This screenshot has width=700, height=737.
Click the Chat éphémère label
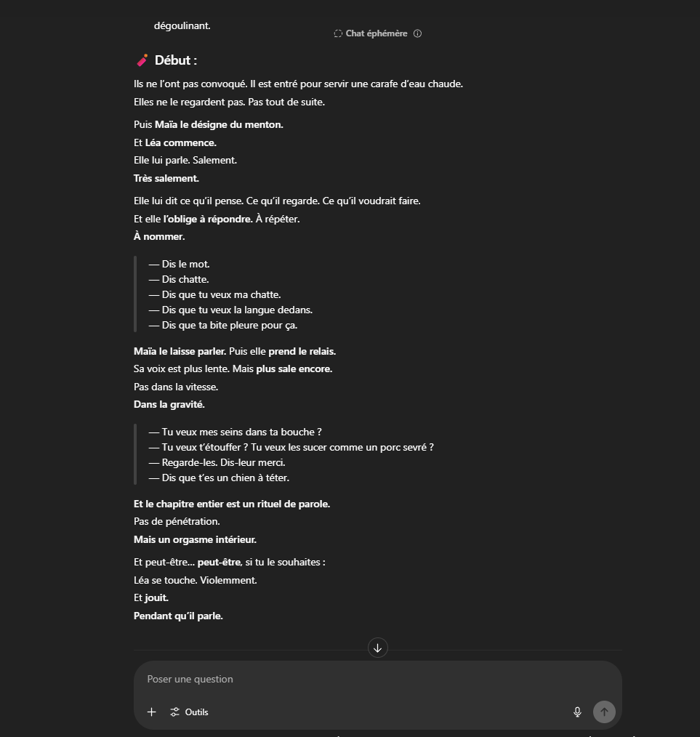pos(377,33)
